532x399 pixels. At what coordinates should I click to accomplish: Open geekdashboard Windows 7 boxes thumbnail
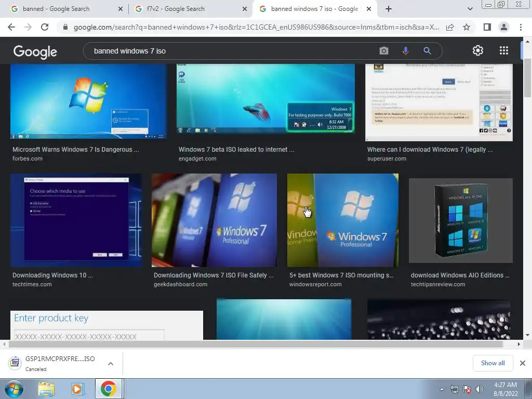tap(214, 220)
